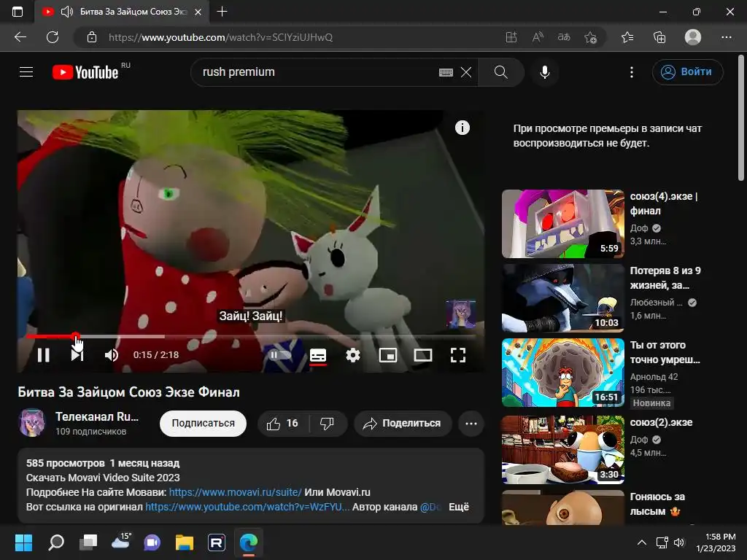The width and height of the screenshot is (747, 560).
Task: Open the Windows Start menu
Action: [x=23, y=542]
